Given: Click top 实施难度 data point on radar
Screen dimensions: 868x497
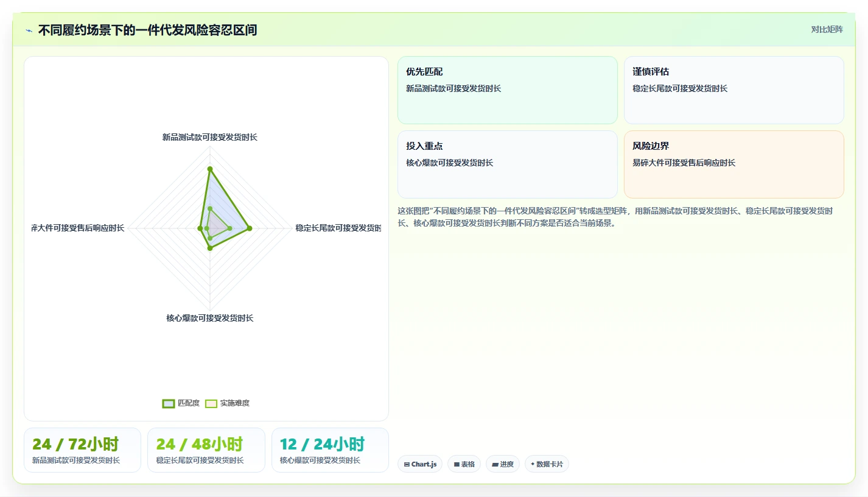Looking at the screenshot, I should [x=209, y=208].
